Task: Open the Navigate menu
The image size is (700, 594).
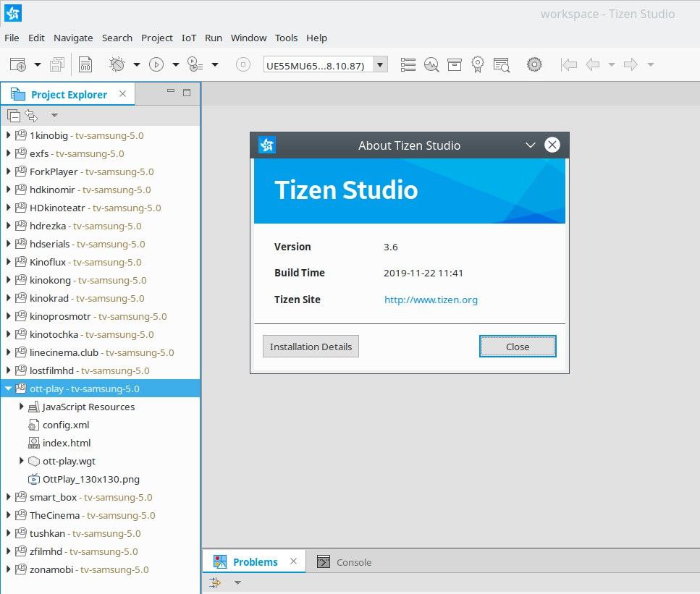Action: [73, 38]
